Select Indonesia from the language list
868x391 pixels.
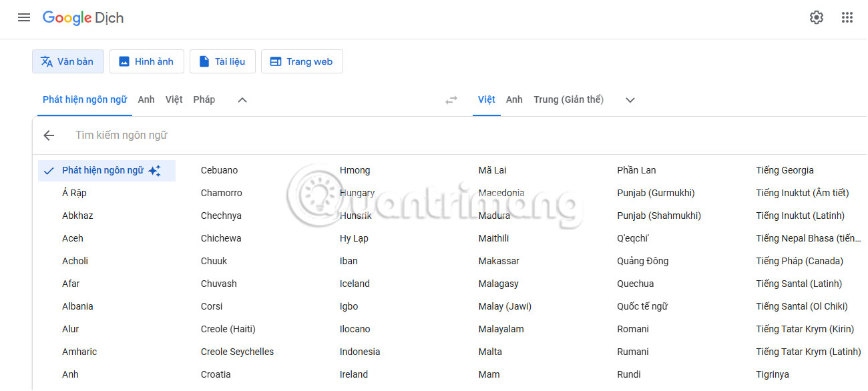pyautogui.click(x=359, y=351)
